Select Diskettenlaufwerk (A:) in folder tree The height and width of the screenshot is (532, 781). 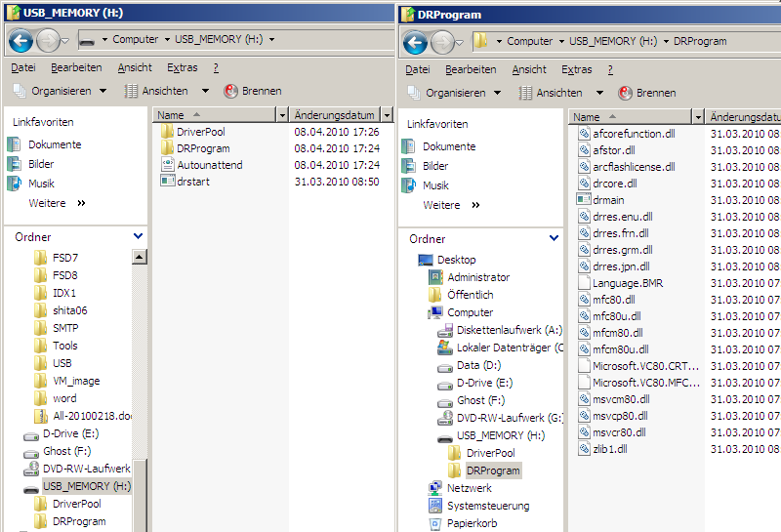pyautogui.click(x=509, y=330)
